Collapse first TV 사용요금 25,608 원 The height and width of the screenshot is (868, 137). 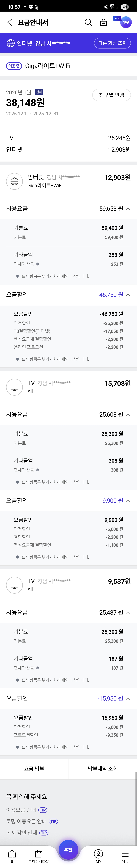tap(128, 415)
